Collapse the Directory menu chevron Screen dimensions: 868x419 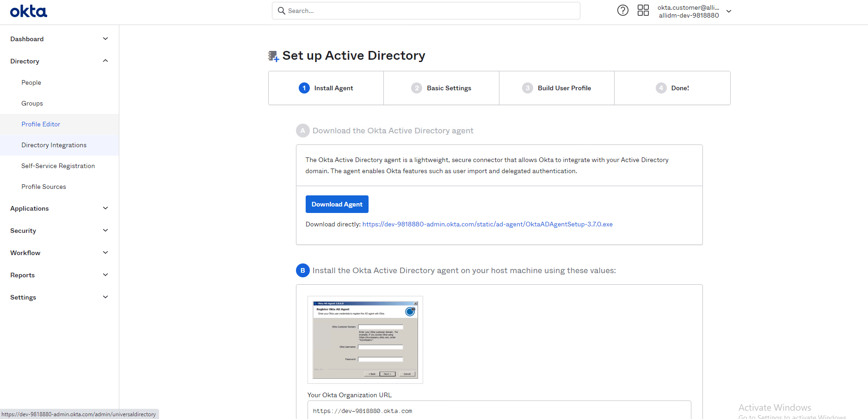tap(105, 61)
